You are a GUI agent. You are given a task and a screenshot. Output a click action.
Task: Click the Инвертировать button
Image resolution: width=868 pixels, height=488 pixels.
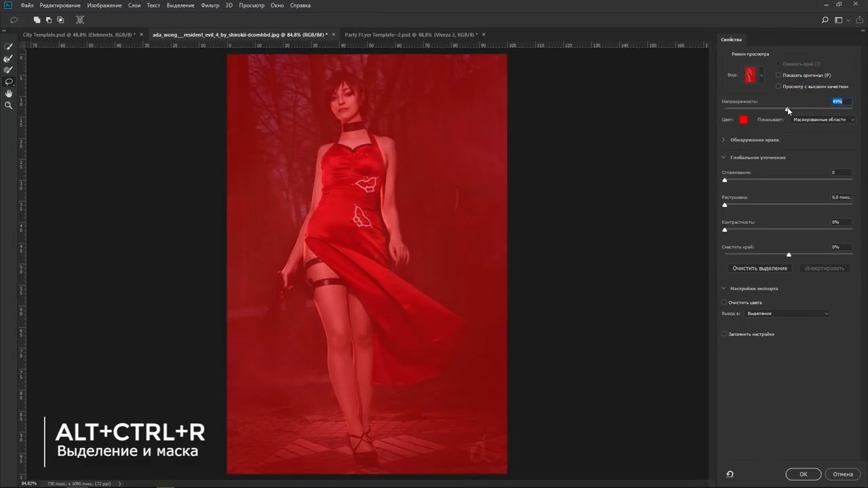click(x=825, y=268)
